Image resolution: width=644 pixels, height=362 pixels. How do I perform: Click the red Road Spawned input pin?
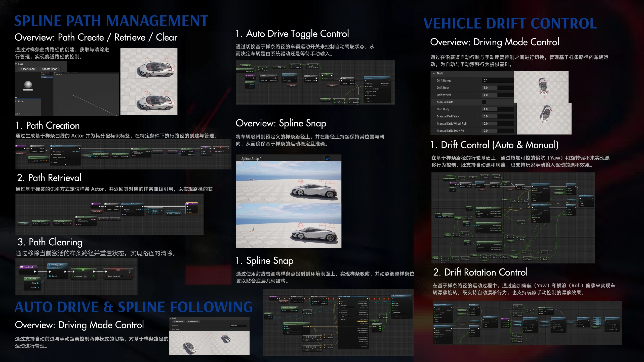106,276
